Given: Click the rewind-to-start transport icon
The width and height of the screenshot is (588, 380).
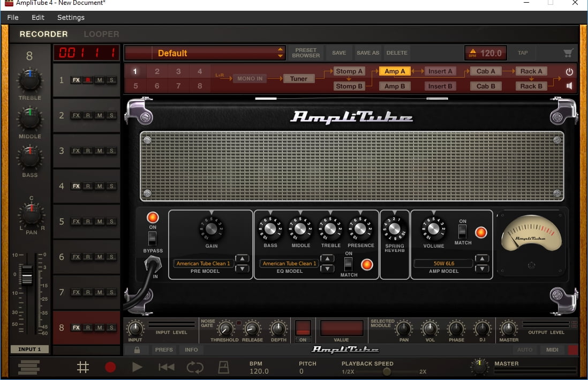Looking at the screenshot, I should pyautogui.click(x=166, y=367).
